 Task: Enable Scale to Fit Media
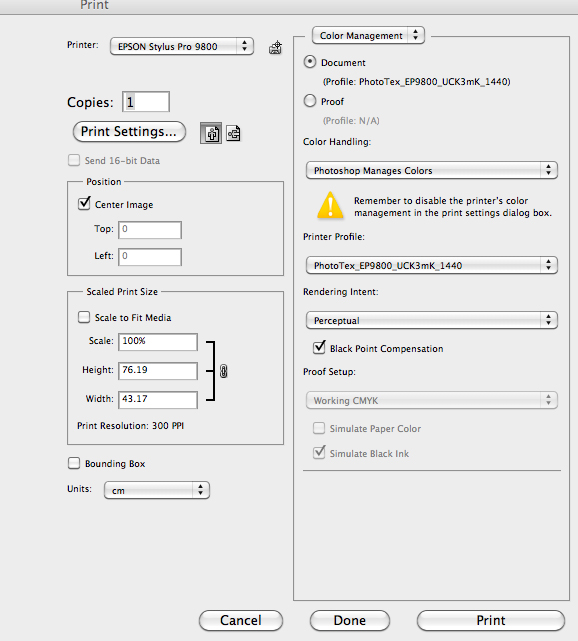(x=84, y=317)
